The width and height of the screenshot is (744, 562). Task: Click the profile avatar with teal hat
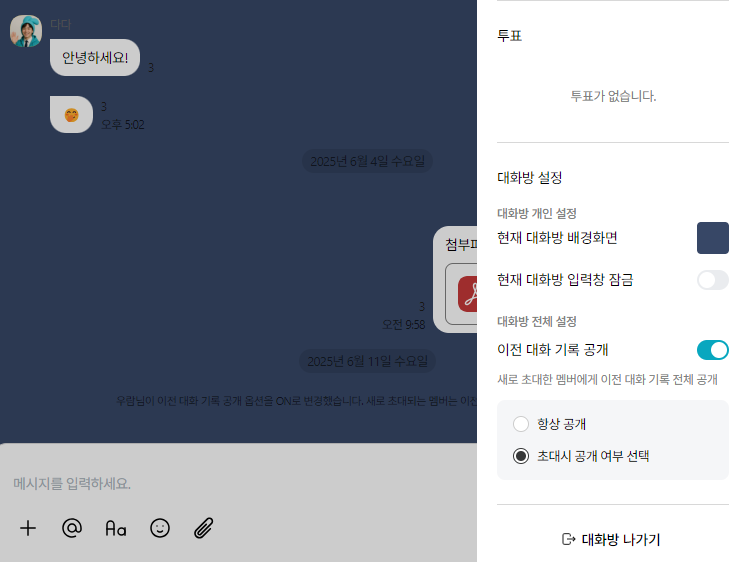tap(26, 31)
